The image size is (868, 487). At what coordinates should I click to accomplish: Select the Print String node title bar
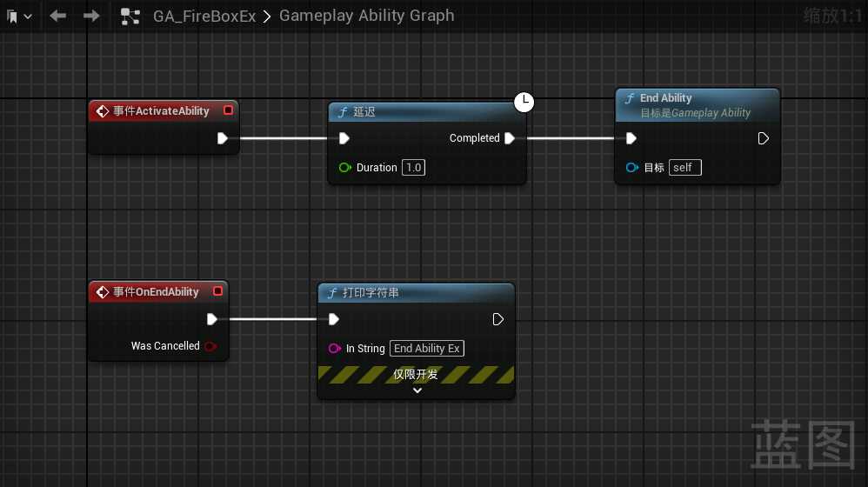tap(416, 293)
